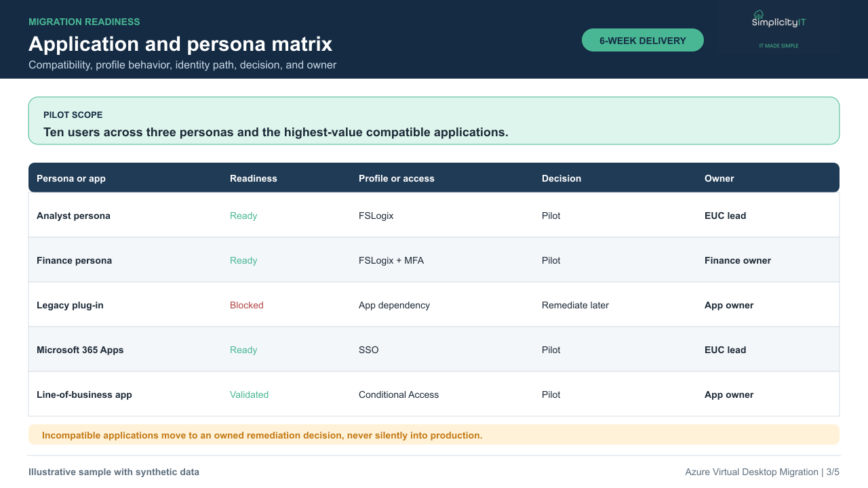This screenshot has height=488, width=868.
Task: Click the IT MADE SIMPLE tagline
Action: (x=778, y=45)
